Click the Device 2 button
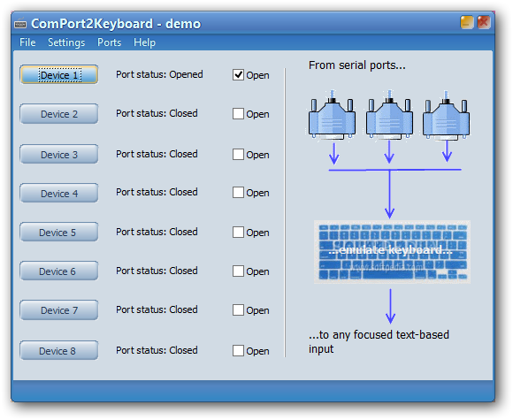Viewport: 513px width, 420px height. (59, 114)
